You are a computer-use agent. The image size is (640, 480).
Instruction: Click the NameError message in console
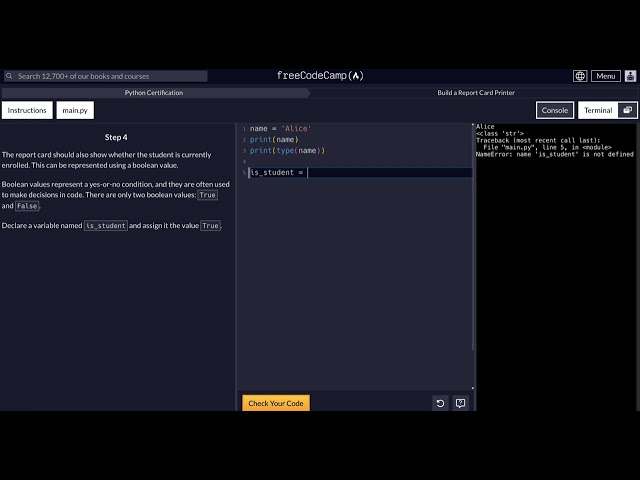coord(555,154)
